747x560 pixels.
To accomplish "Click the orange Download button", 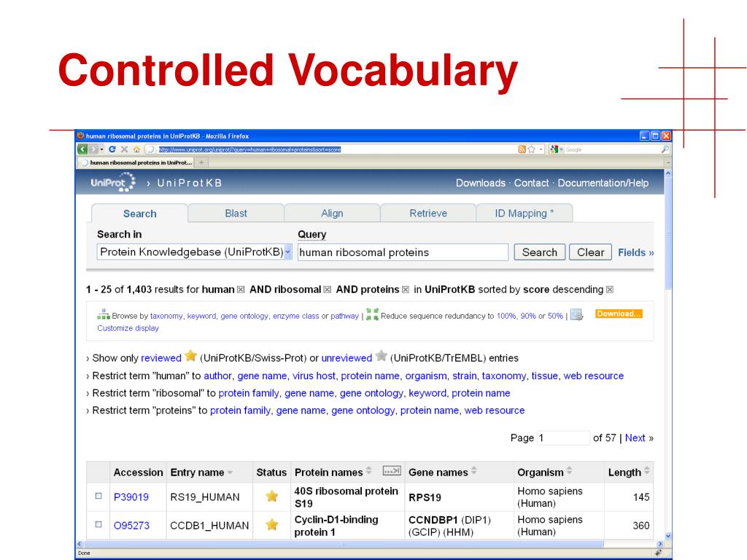I will click(619, 314).
